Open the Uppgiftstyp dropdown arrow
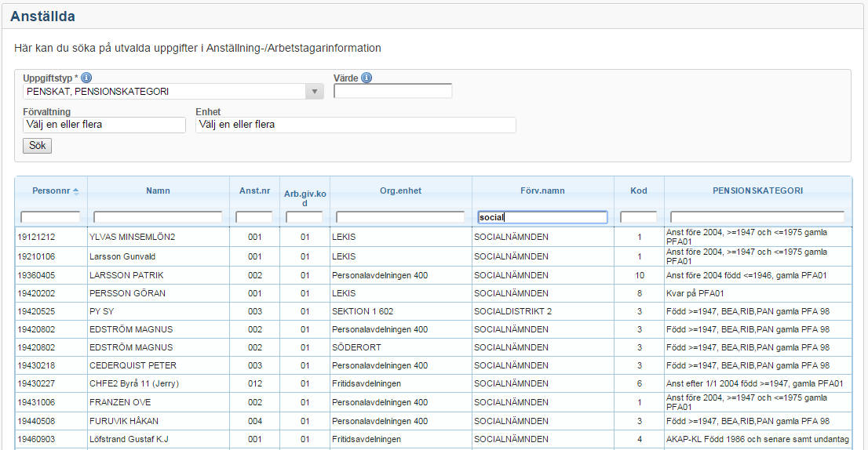868x450 pixels. click(x=314, y=92)
